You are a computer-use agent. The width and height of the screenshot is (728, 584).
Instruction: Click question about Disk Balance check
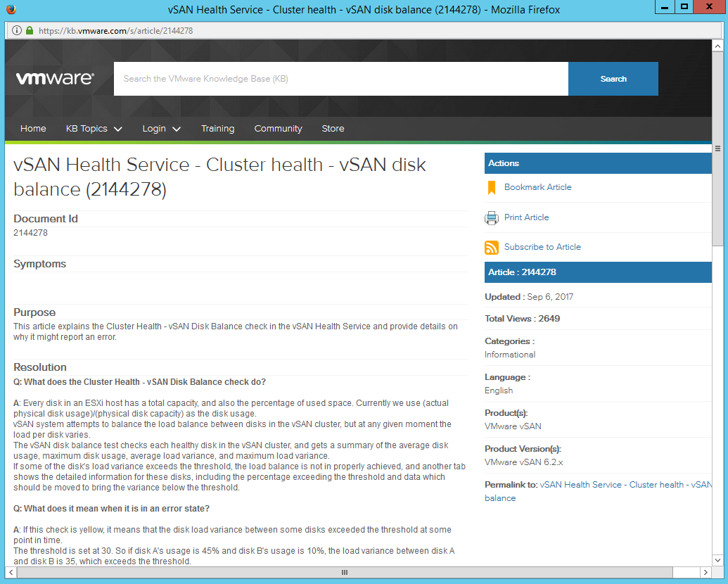coord(140,382)
